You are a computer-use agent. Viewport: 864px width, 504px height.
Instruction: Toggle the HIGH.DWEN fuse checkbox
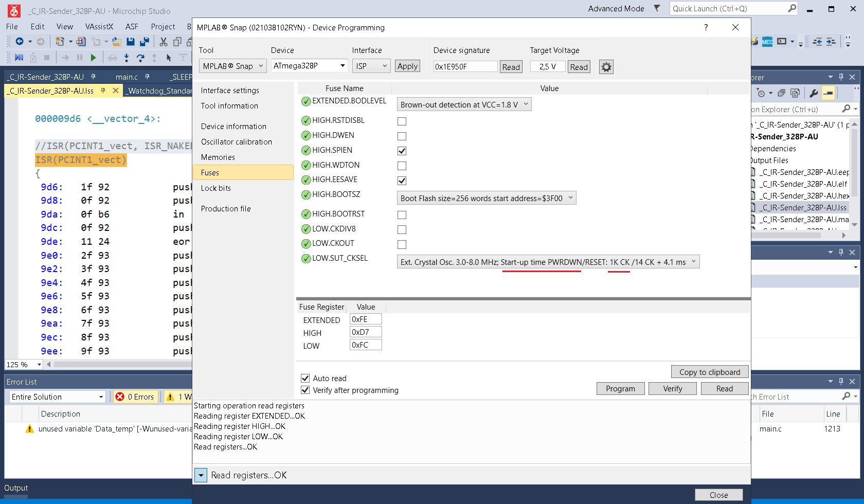tap(402, 136)
